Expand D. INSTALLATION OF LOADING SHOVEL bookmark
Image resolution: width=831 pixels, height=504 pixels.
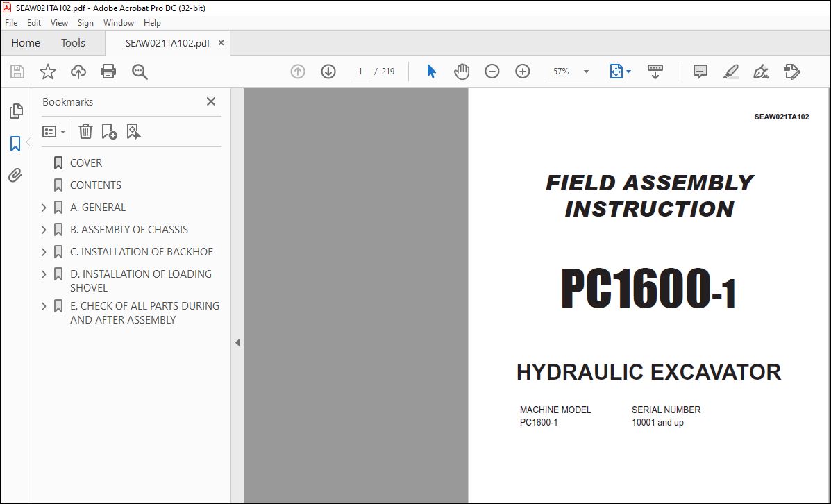click(x=44, y=274)
